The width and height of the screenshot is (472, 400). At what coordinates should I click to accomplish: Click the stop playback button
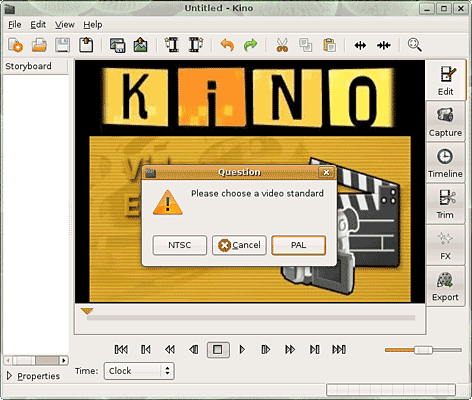(x=218, y=350)
